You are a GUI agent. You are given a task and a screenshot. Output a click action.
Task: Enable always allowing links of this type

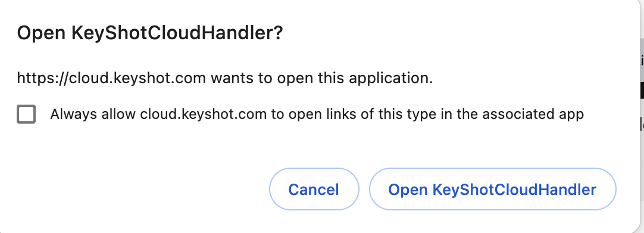pos(26,114)
